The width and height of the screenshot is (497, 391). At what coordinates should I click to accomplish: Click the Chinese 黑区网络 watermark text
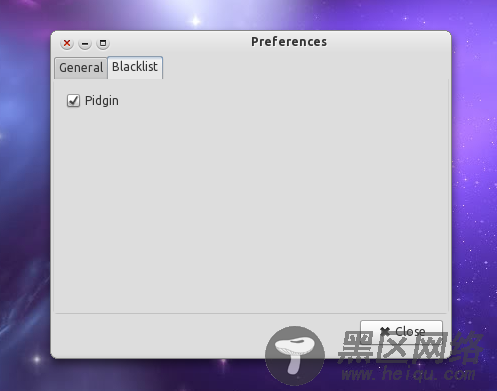tap(411, 347)
